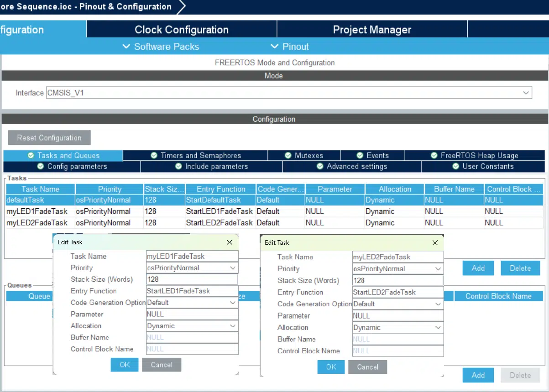Viewport: 549px width, 392px height.
Task: Select the defaultTask row
Action: pyautogui.click(x=274, y=200)
